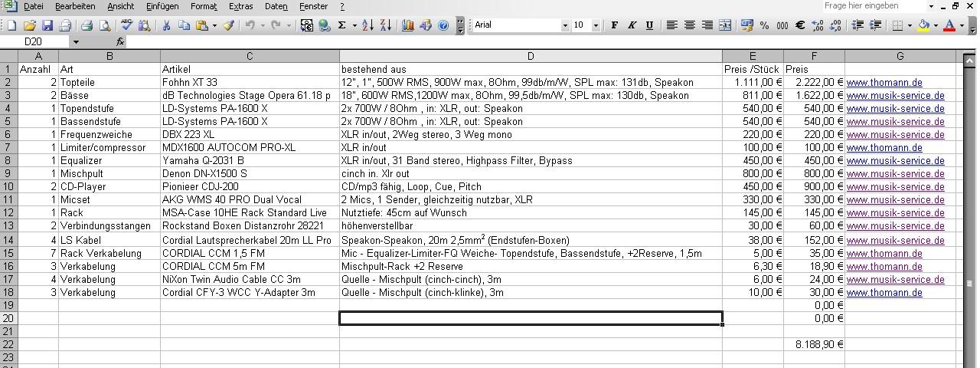Expand the Name Box dropdown next to D20
The width and height of the screenshot is (980, 368).
pos(76,41)
